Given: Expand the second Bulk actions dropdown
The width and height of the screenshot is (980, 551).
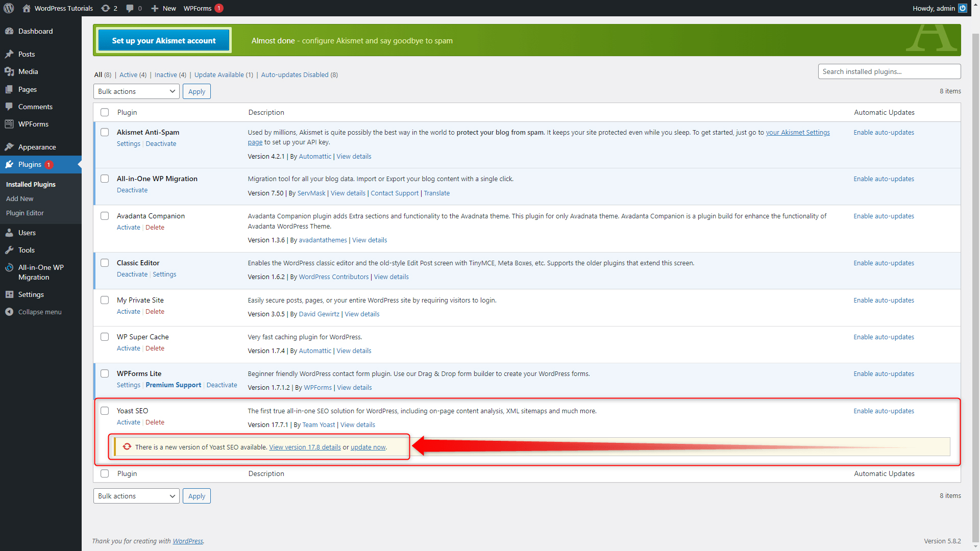Looking at the screenshot, I should click(135, 496).
